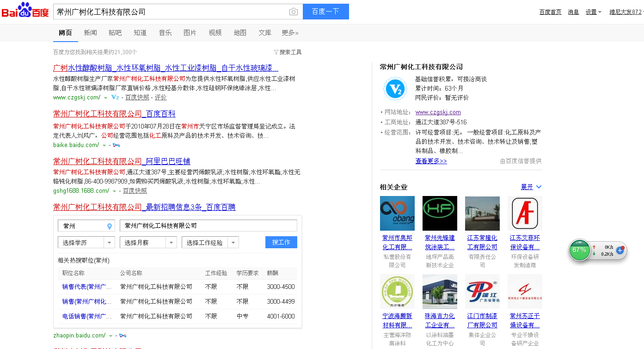Click the V2 credibility badge in first result
The height and width of the screenshot is (349, 644).
coord(115,98)
